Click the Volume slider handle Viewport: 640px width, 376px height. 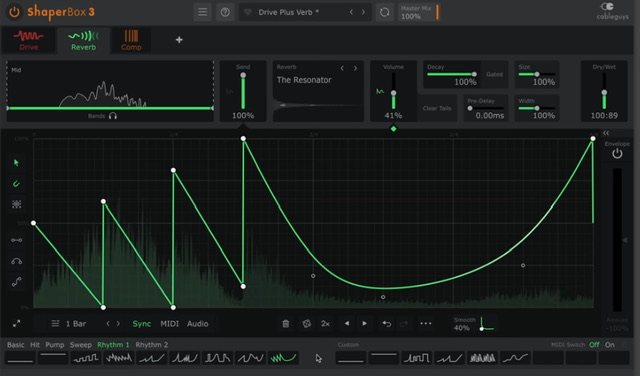coord(393,93)
